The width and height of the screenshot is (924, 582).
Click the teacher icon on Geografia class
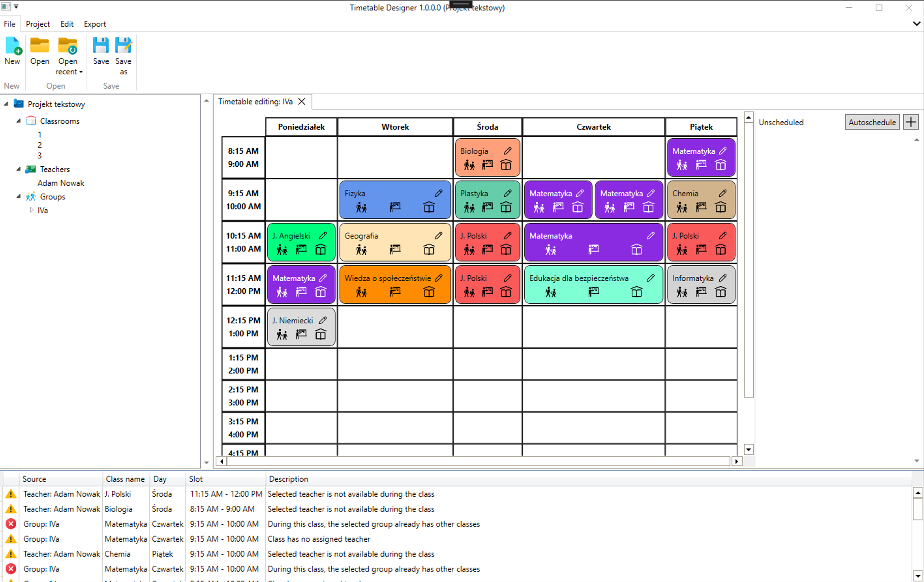[x=395, y=249]
